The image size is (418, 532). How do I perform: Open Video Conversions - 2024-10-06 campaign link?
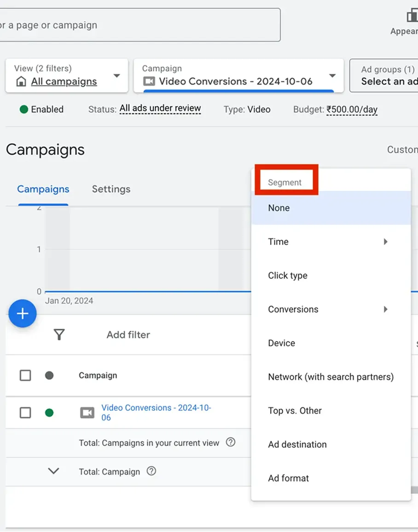(156, 412)
